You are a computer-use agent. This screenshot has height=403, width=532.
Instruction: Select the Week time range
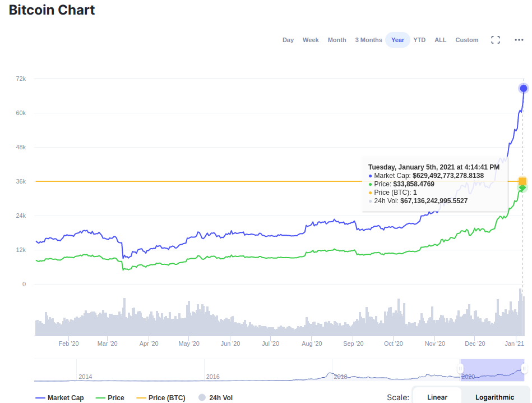(x=311, y=40)
